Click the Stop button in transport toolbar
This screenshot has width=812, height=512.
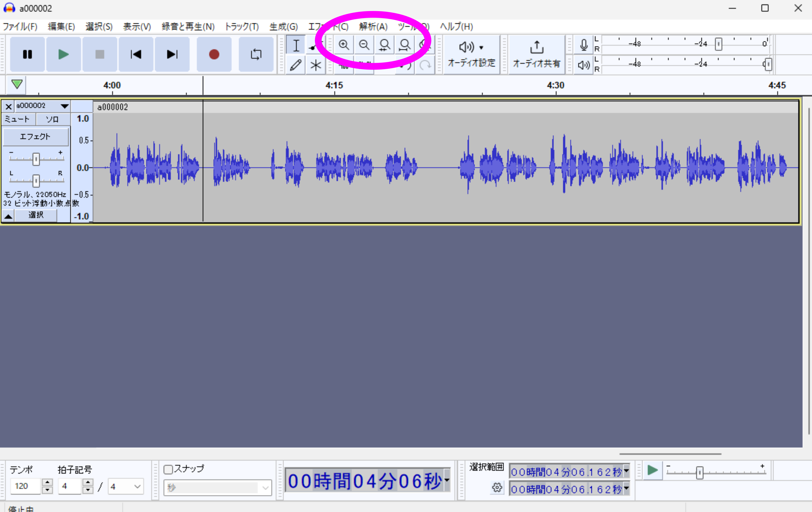[x=100, y=54]
